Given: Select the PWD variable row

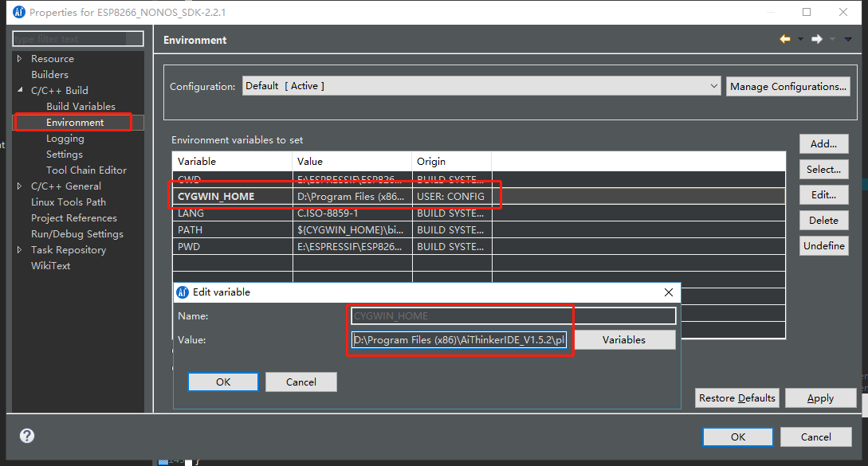Looking at the screenshot, I should click(478, 246).
